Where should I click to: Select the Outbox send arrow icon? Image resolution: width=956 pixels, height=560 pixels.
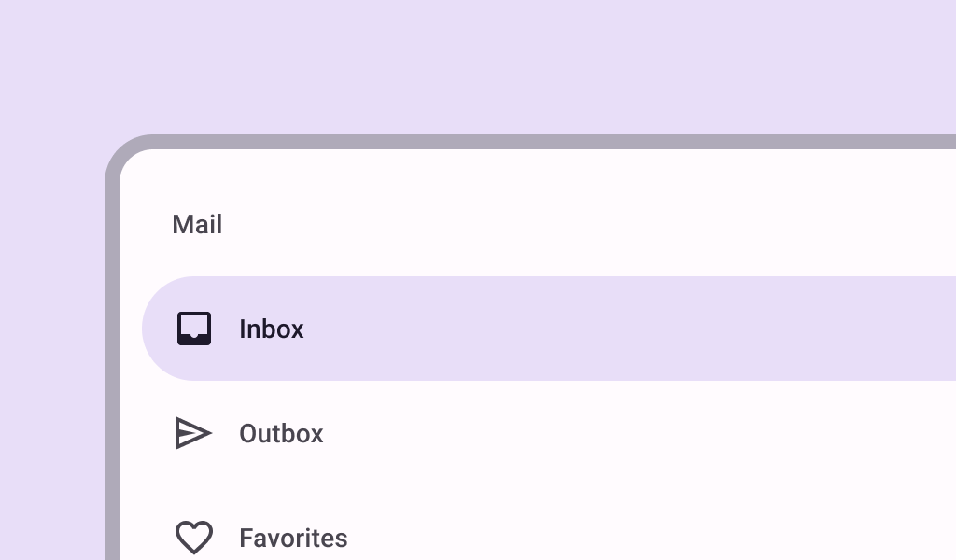pyautogui.click(x=193, y=433)
